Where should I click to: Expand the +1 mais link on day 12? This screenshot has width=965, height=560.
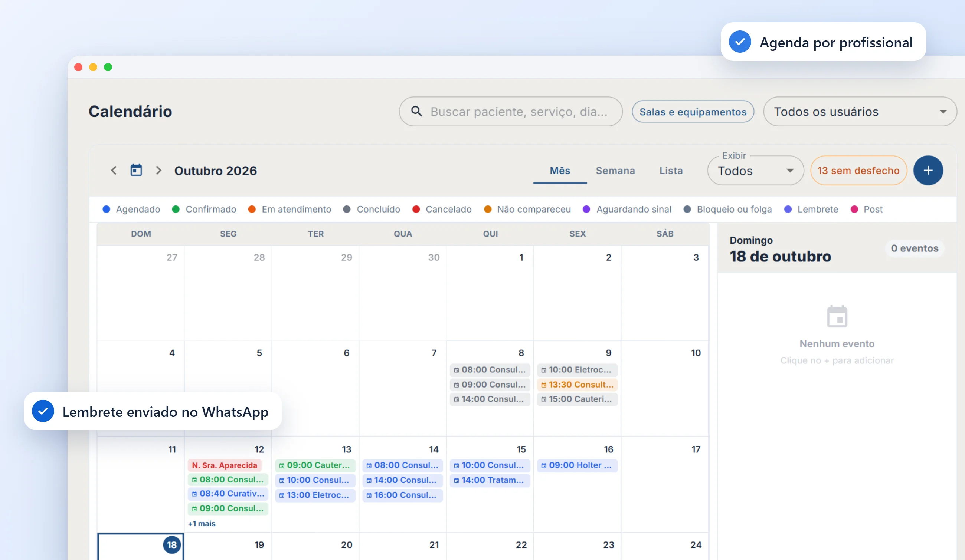click(x=202, y=524)
